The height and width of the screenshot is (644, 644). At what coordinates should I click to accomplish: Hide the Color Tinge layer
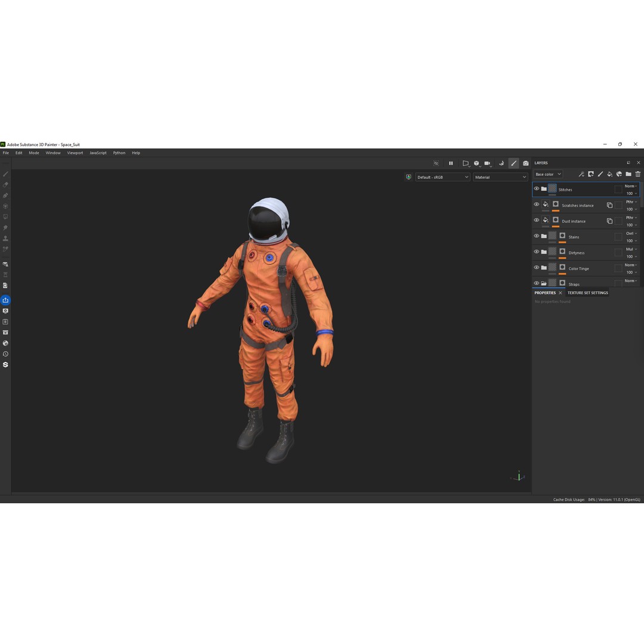coord(537,267)
